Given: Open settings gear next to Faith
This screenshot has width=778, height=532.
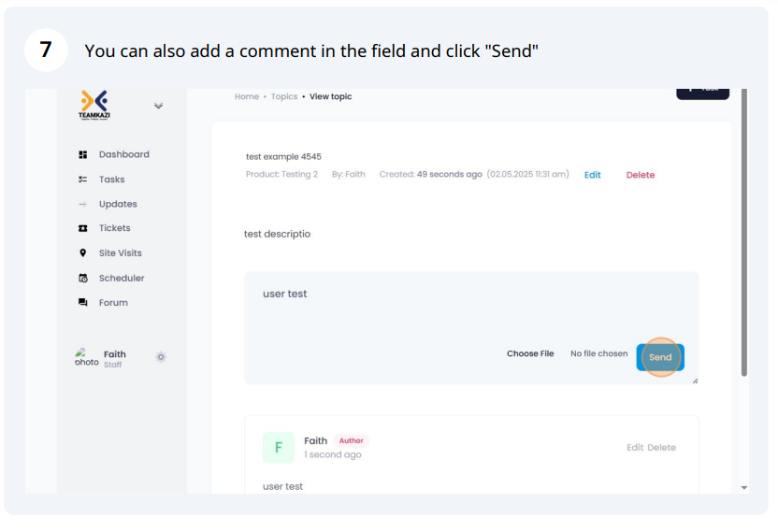Looking at the screenshot, I should click(x=161, y=357).
